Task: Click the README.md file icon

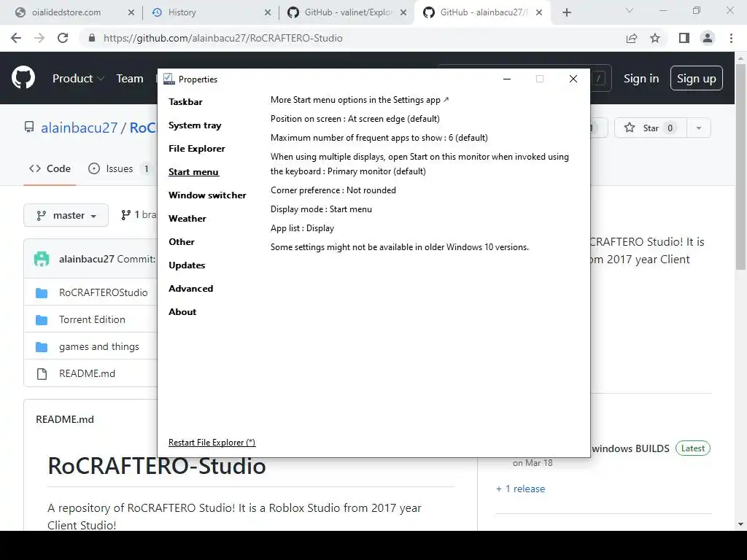Action: pos(42,374)
